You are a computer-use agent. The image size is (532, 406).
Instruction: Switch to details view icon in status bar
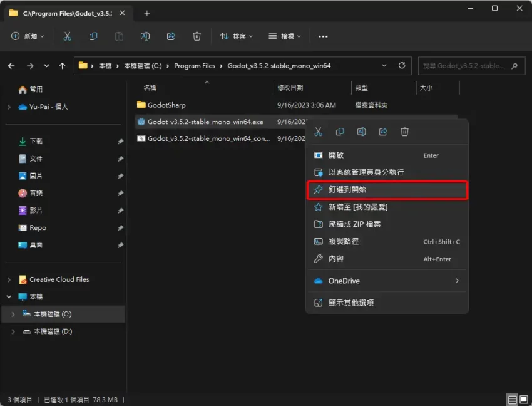tap(513, 400)
